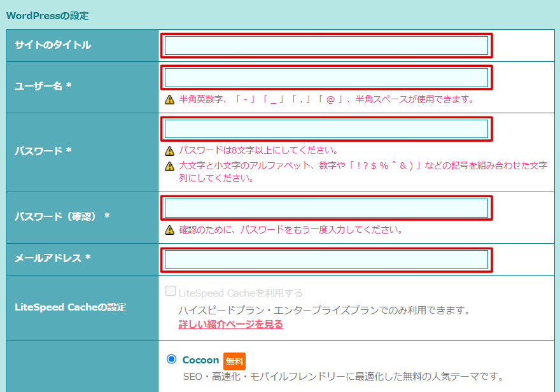560x392 pixels.
Task: Click the orange 無料 badge next to Cocoon
Action: point(234,361)
